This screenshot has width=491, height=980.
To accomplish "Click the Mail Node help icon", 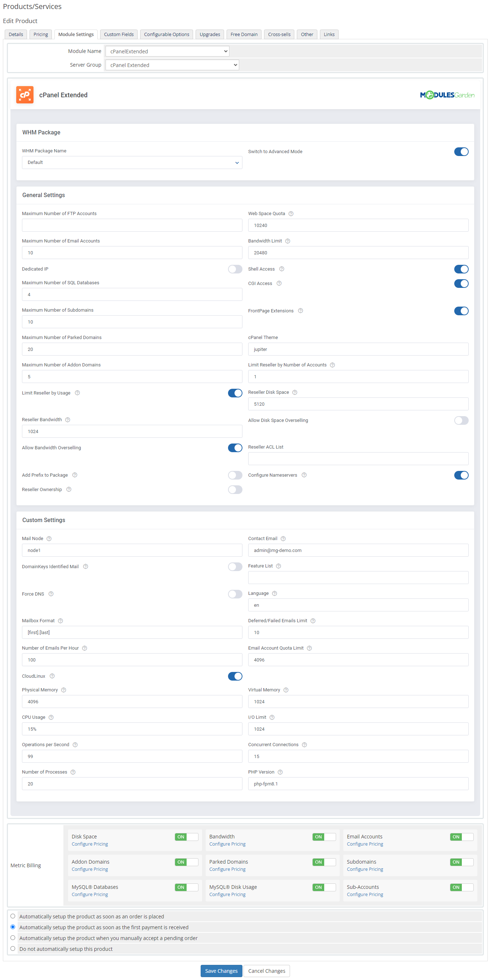I will (x=49, y=538).
